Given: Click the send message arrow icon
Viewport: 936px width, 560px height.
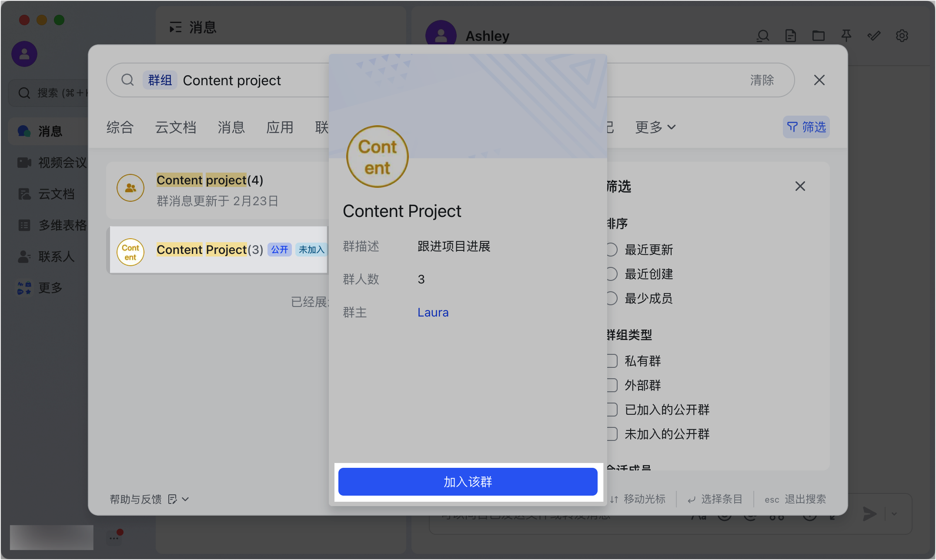Looking at the screenshot, I should coord(869,513).
